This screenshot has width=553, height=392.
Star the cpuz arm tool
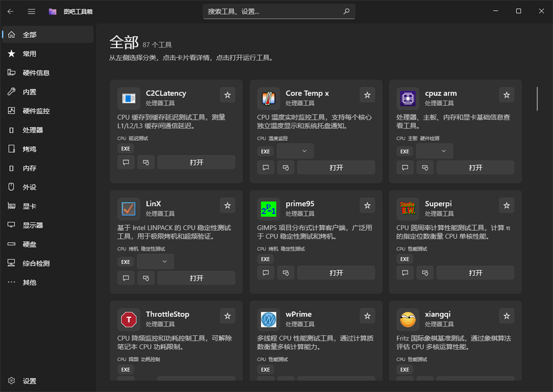[506, 95]
